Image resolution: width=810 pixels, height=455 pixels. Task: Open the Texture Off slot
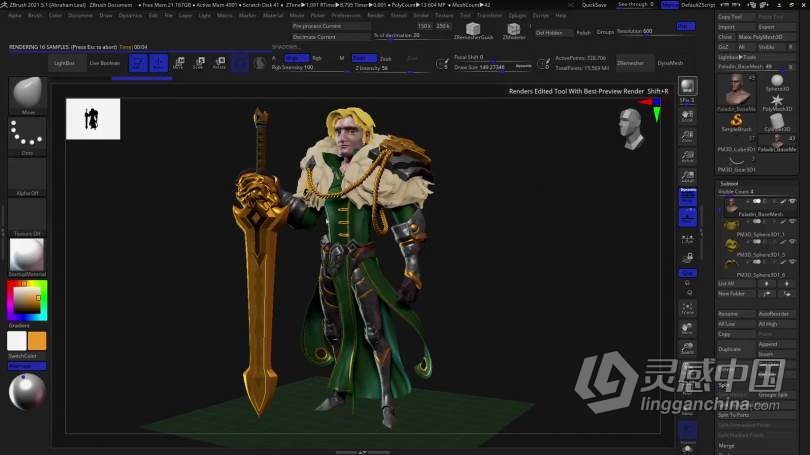point(27,217)
